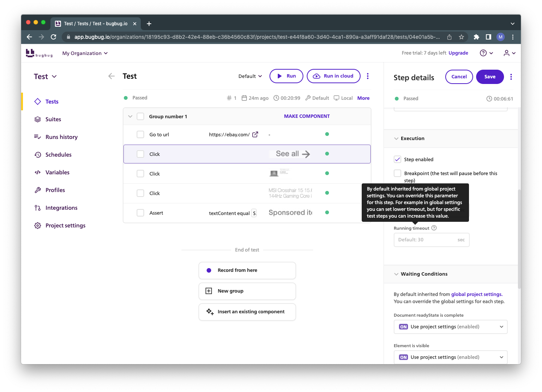Open Step details three-dot menu

pyautogui.click(x=511, y=77)
